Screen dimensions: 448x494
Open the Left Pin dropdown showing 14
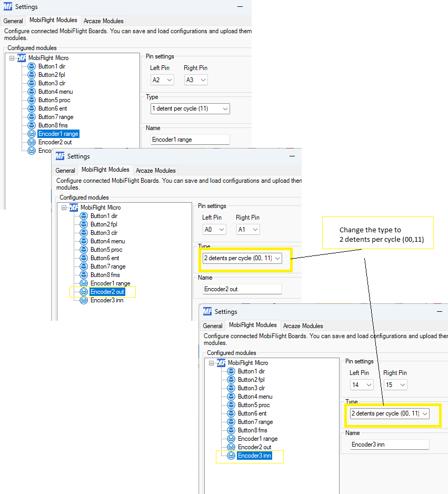click(362, 385)
